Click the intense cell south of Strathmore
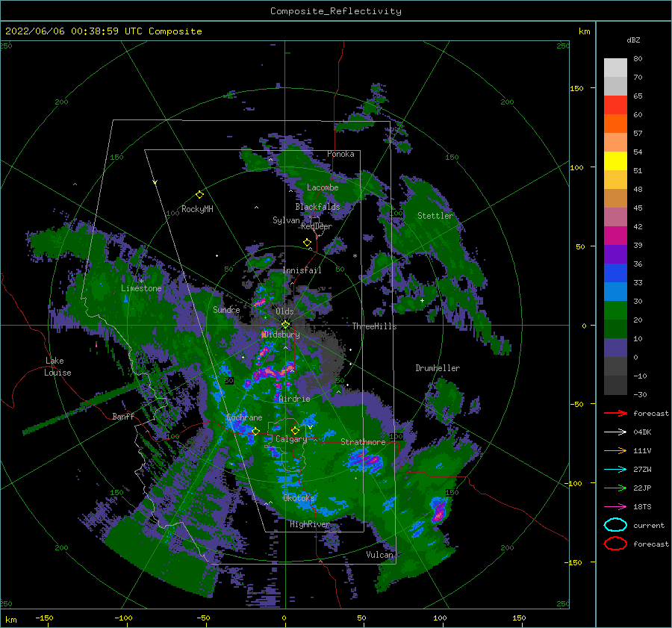672x628 pixels. tap(366, 460)
